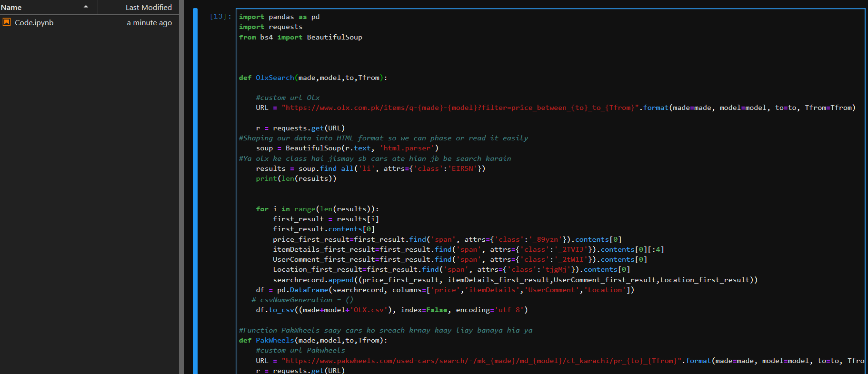Collapse the cell using the blue bar

[x=195, y=190]
